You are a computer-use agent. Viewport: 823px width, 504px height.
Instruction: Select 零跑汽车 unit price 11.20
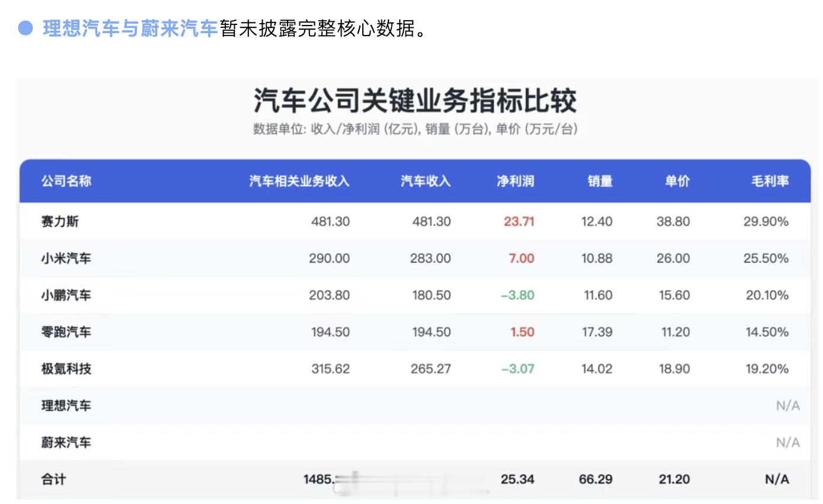pyautogui.click(x=675, y=332)
